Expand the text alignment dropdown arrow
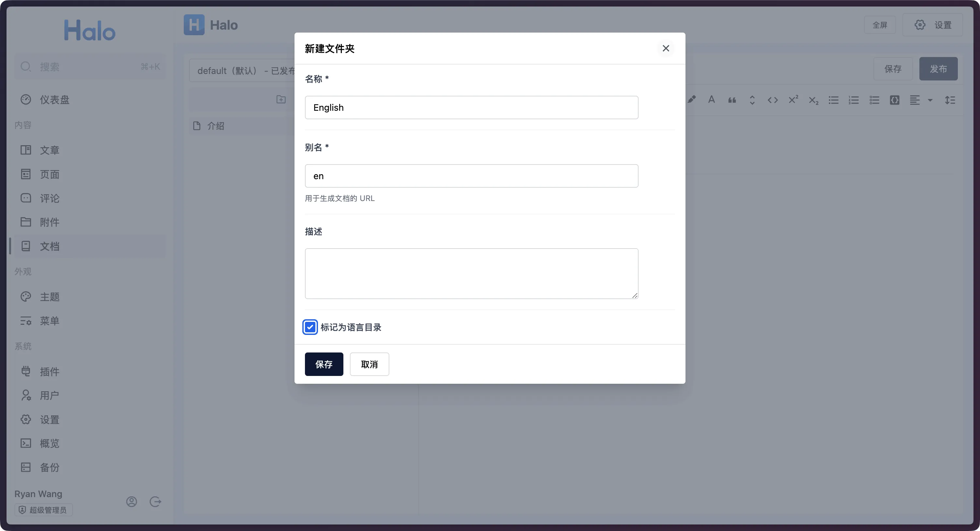The width and height of the screenshot is (980, 531). 930,100
